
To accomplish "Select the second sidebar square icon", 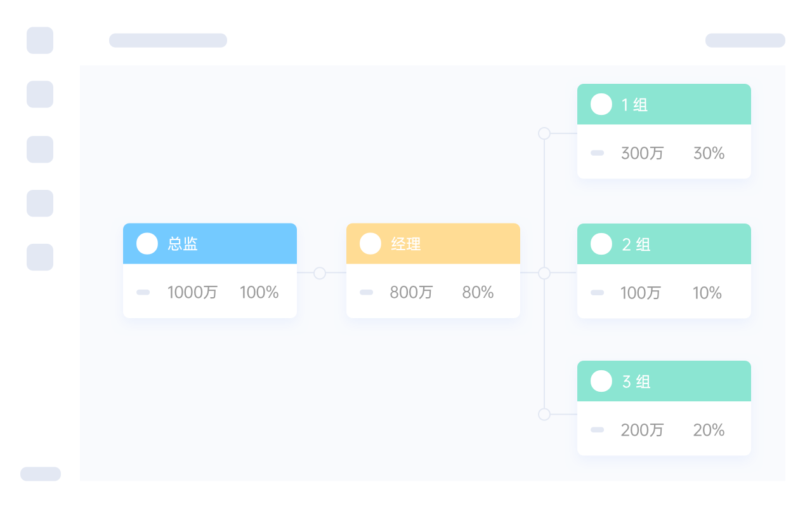I will pos(40,94).
